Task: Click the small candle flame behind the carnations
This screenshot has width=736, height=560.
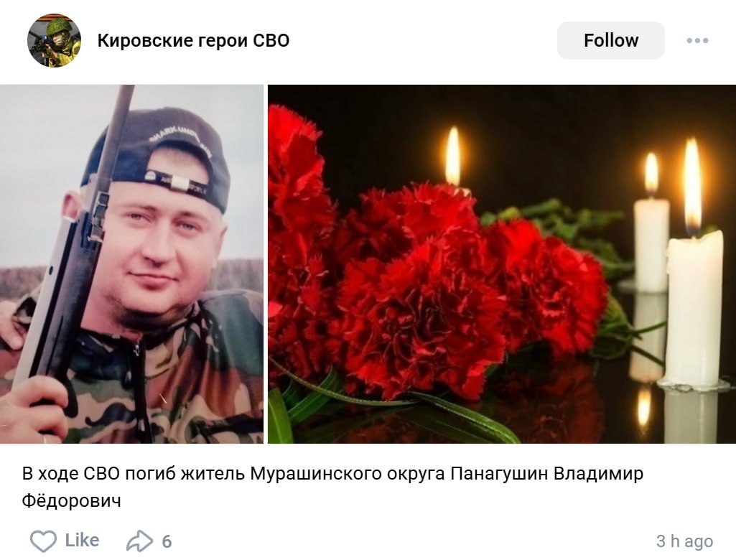Action: coord(452,156)
